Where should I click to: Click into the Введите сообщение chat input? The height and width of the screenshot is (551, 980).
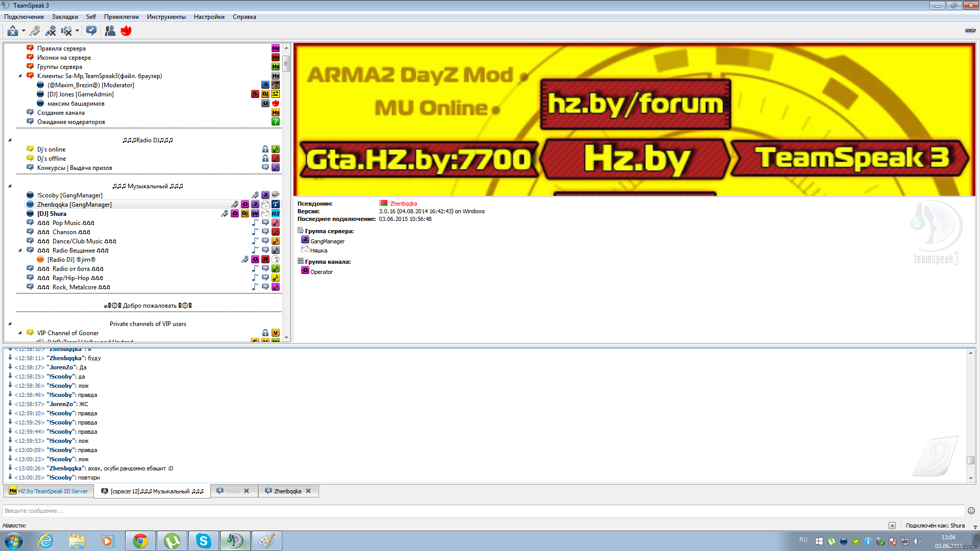[483, 511]
